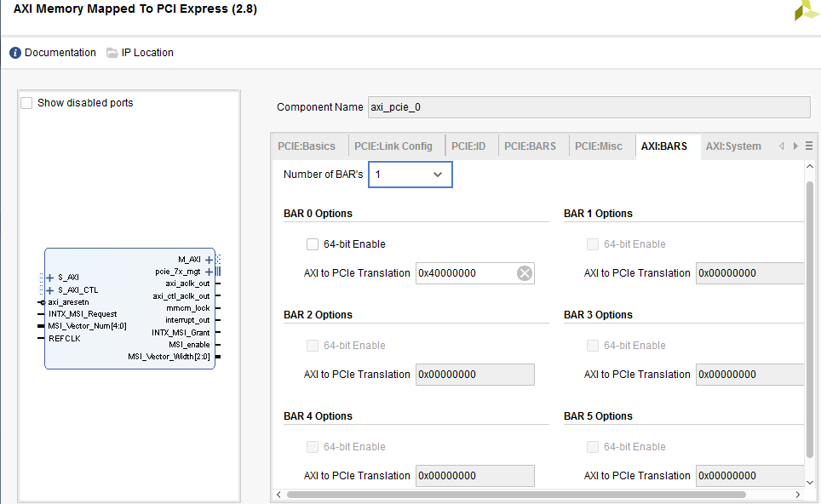Switch to the PCIE:Basics tab

coord(308,145)
